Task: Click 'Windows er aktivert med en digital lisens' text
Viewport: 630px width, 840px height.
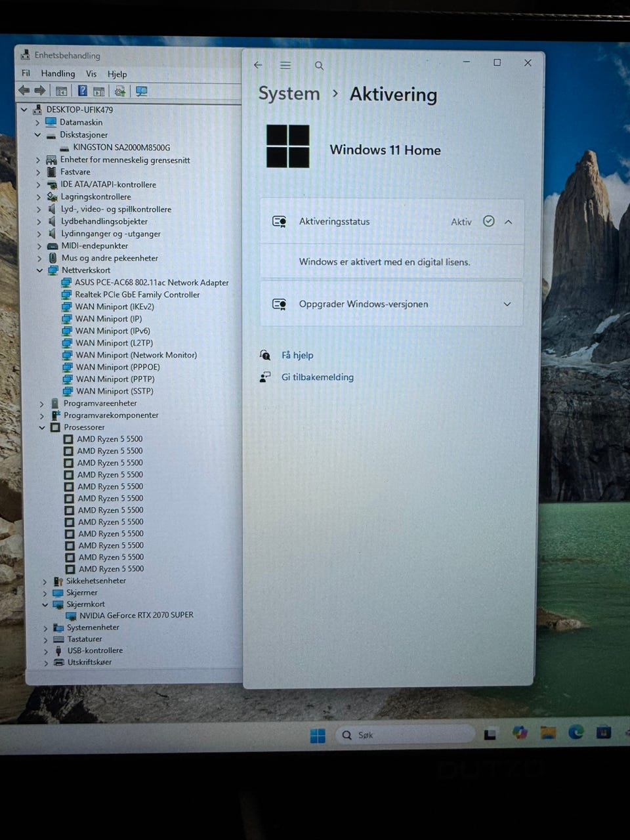Action: 385,262
